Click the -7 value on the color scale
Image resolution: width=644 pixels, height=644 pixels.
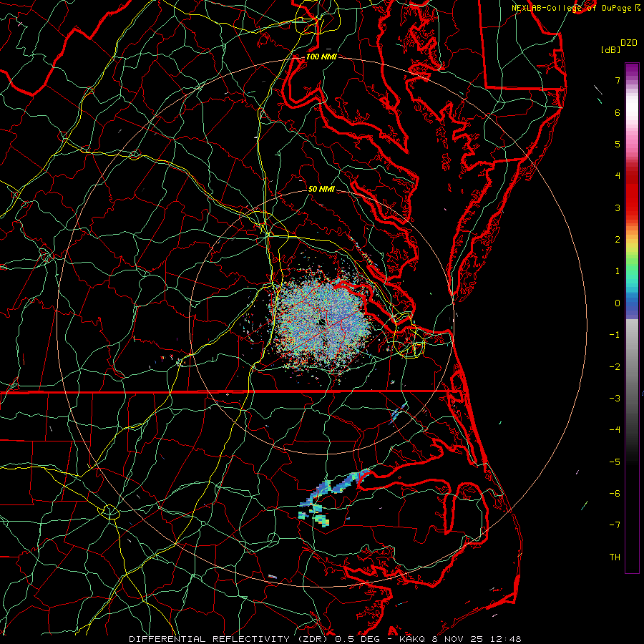615,525
